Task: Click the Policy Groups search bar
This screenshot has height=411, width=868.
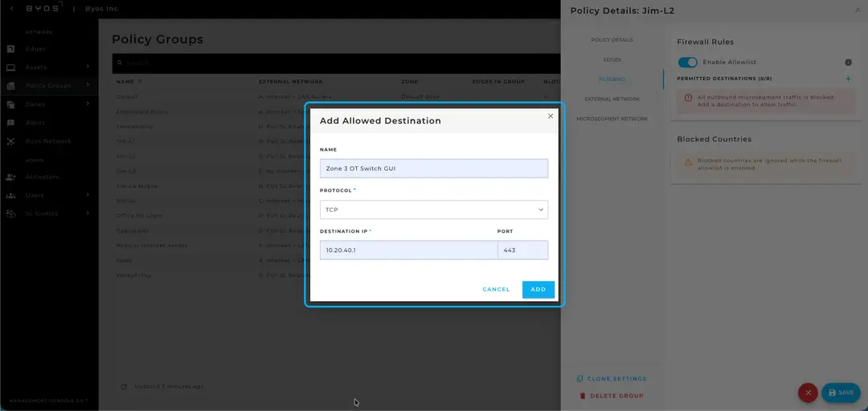Action: (x=336, y=63)
